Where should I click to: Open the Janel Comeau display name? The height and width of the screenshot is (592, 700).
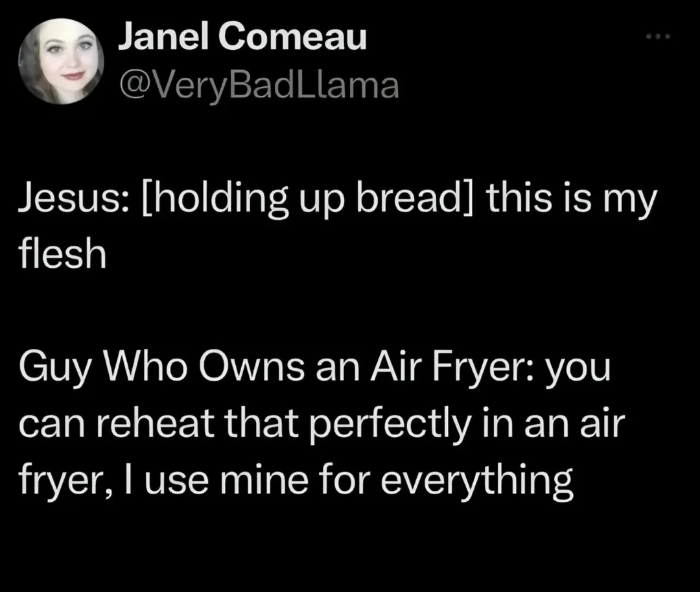coord(242,38)
